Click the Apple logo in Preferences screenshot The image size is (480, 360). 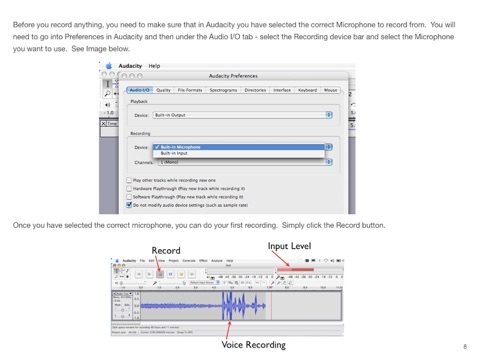tap(109, 66)
